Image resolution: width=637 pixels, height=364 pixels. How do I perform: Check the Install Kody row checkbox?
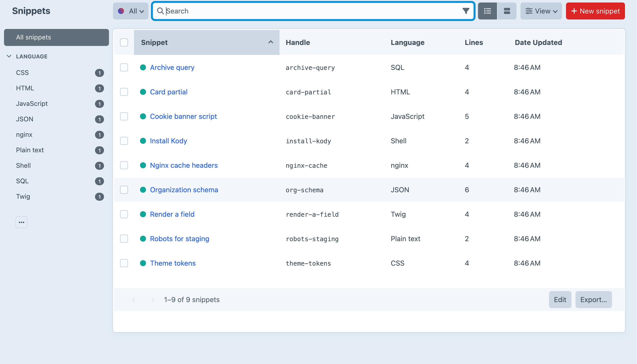(x=124, y=141)
